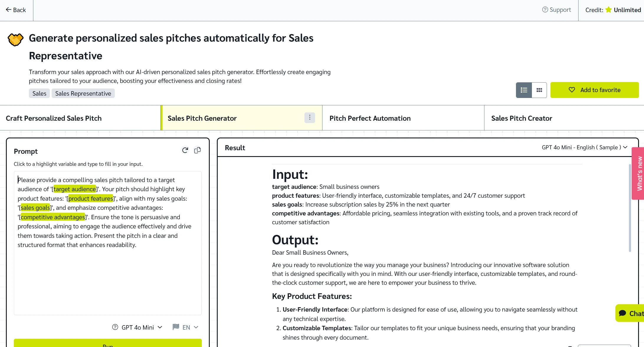Switch to Sales Pitch Creator tab
This screenshot has width=644, height=347.
click(x=564, y=118)
